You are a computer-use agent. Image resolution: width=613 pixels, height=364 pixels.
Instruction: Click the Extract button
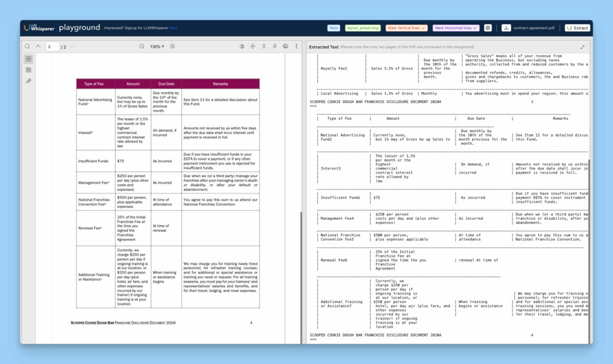(x=577, y=28)
